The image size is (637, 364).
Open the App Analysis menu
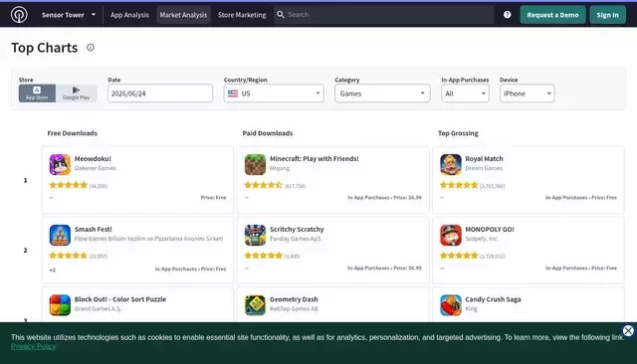click(x=129, y=15)
